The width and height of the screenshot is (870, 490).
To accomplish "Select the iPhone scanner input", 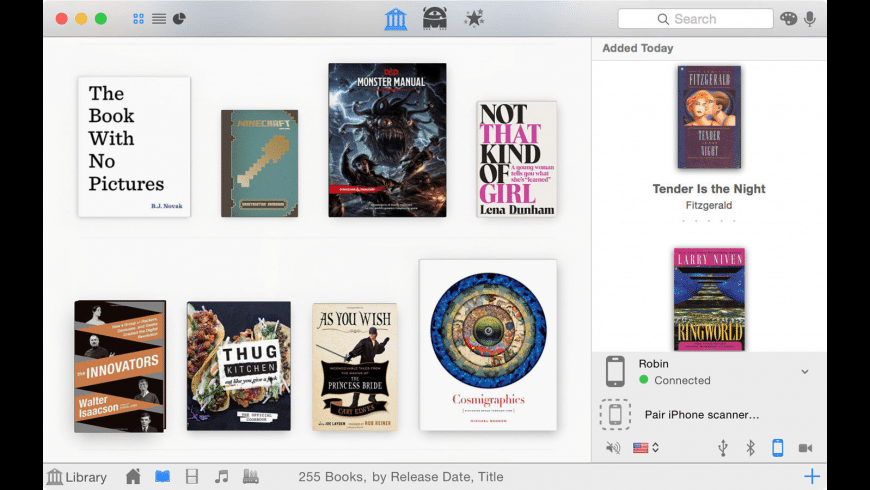I will pyautogui.click(x=777, y=448).
